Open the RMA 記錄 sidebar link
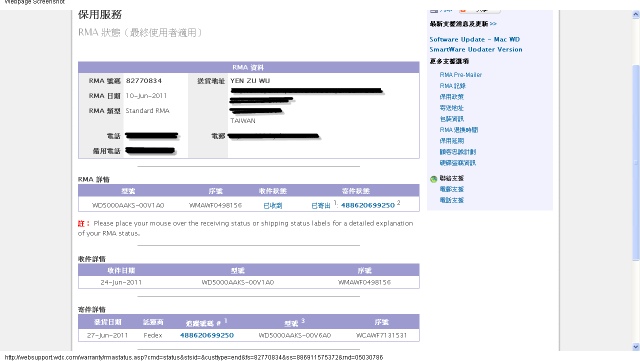 tap(452, 86)
